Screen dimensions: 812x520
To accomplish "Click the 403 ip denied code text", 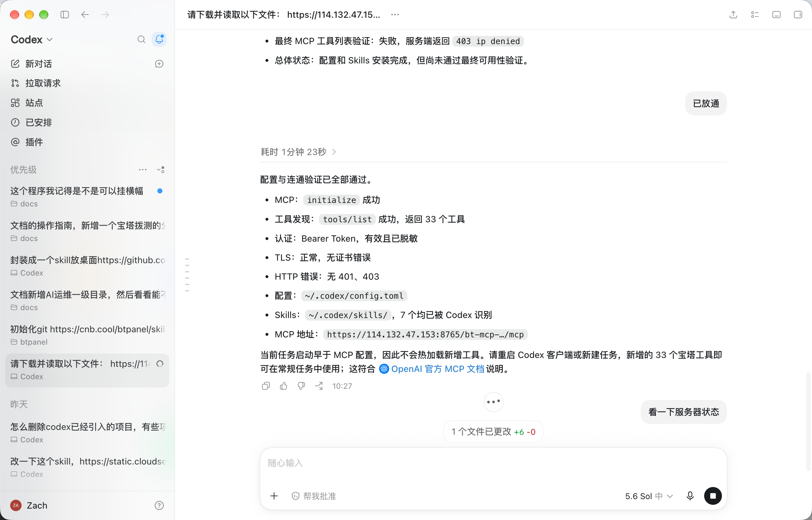I will (x=488, y=41).
